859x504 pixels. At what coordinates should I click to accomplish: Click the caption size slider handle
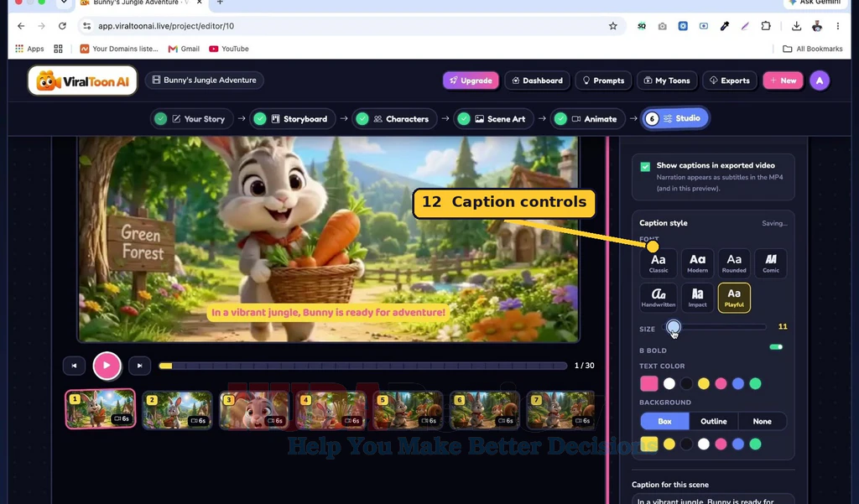[674, 327]
